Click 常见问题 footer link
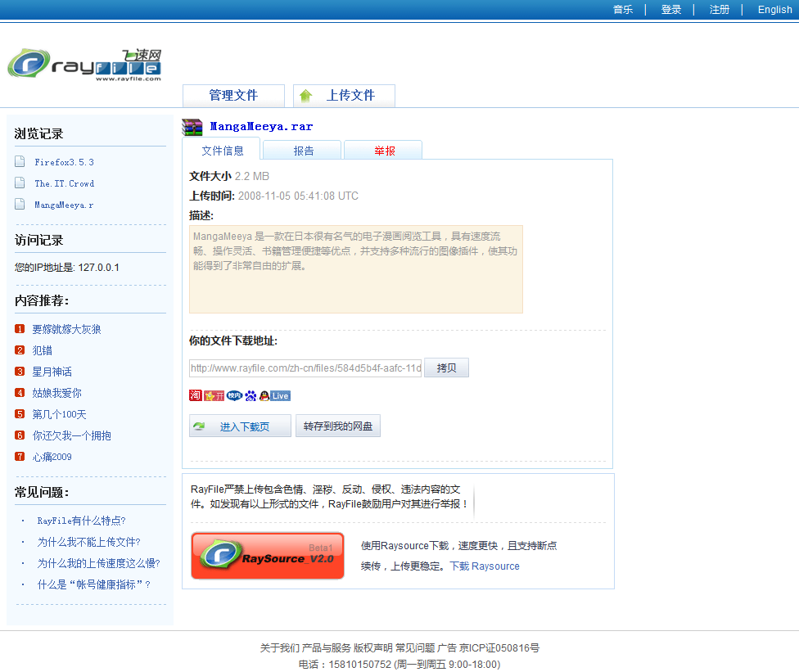The image size is (799, 672). [415, 648]
